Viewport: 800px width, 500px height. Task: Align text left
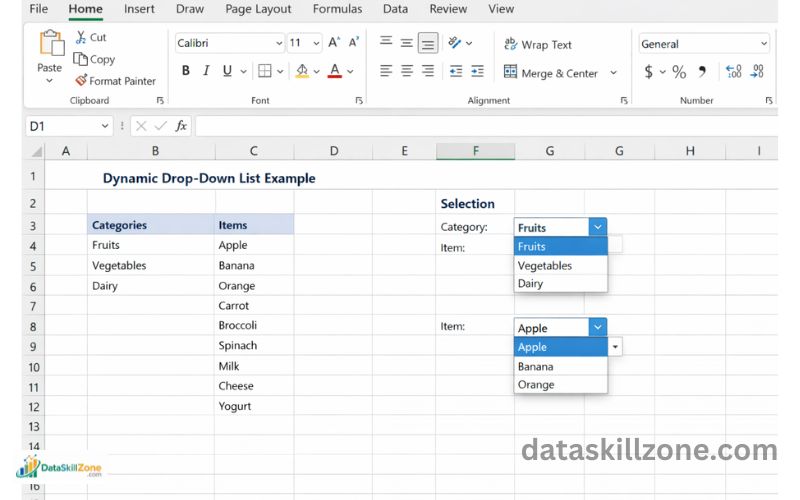click(x=386, y=71)
